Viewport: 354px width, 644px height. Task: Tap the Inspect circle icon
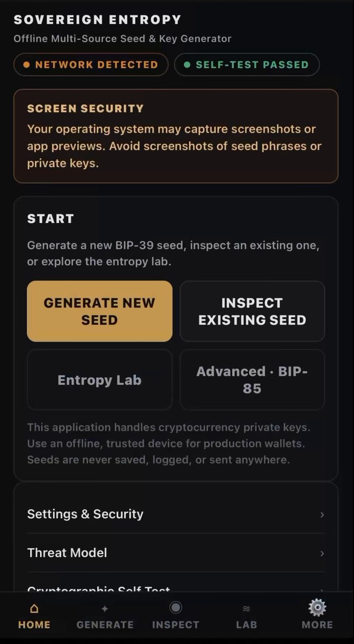[175, 608]
